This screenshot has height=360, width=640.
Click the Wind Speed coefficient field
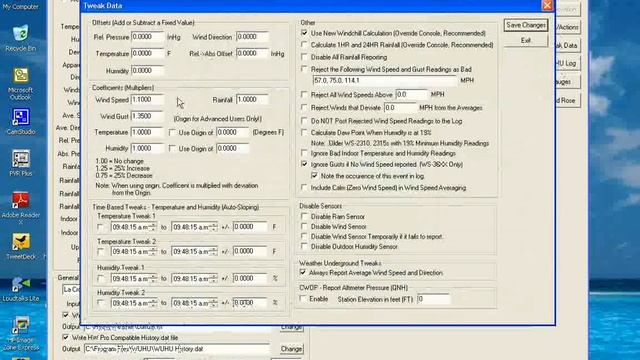click(x=147, y=100)
